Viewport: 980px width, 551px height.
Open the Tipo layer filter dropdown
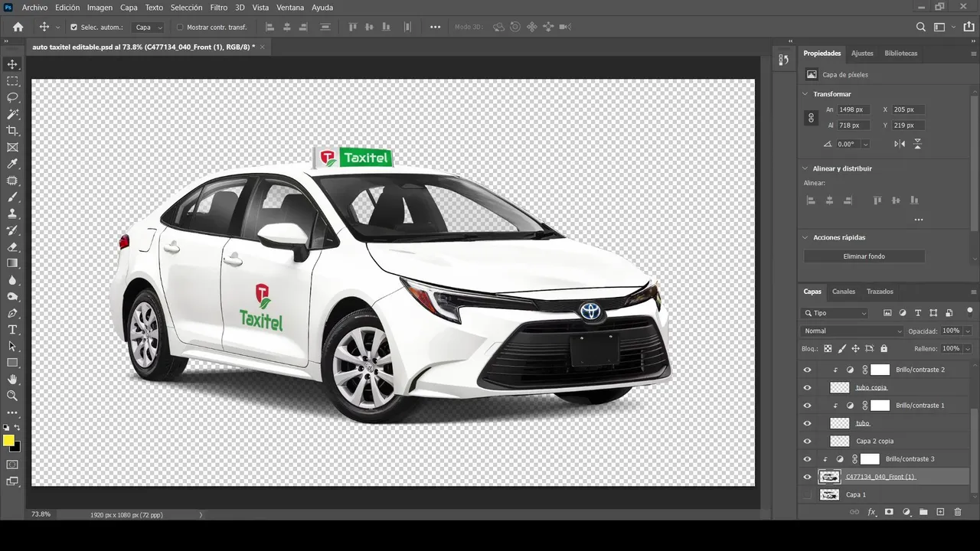tap(835, 313)
